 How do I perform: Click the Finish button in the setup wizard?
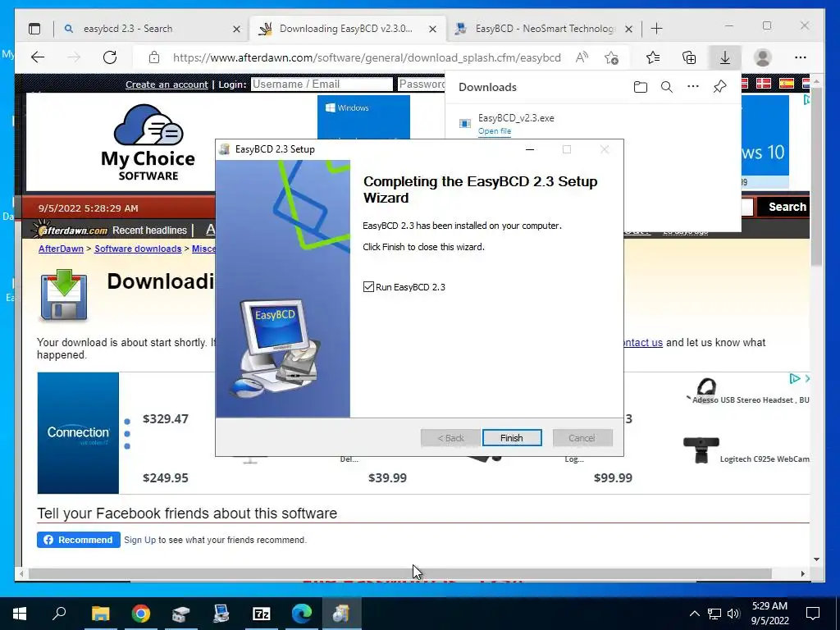tap(512, 438)
